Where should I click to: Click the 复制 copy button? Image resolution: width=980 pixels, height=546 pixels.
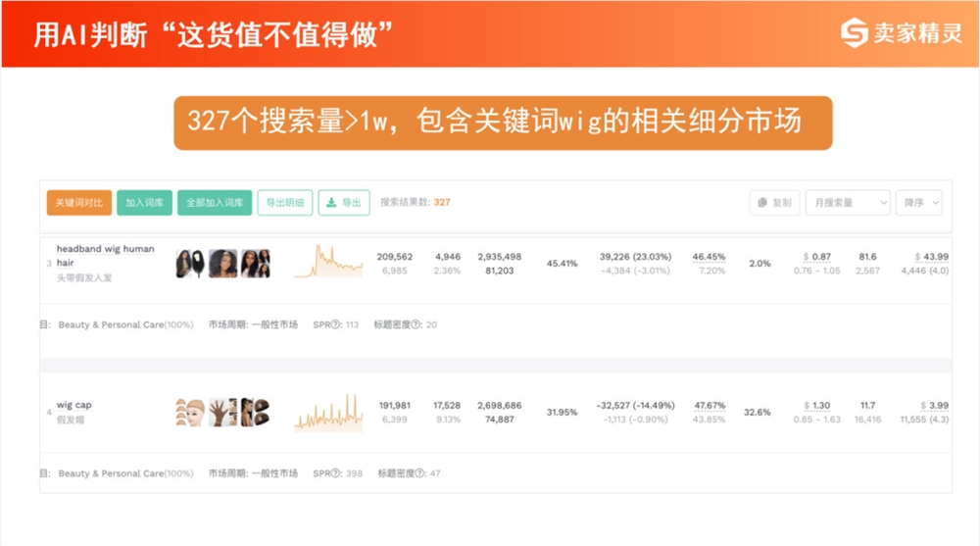(774, 203)
